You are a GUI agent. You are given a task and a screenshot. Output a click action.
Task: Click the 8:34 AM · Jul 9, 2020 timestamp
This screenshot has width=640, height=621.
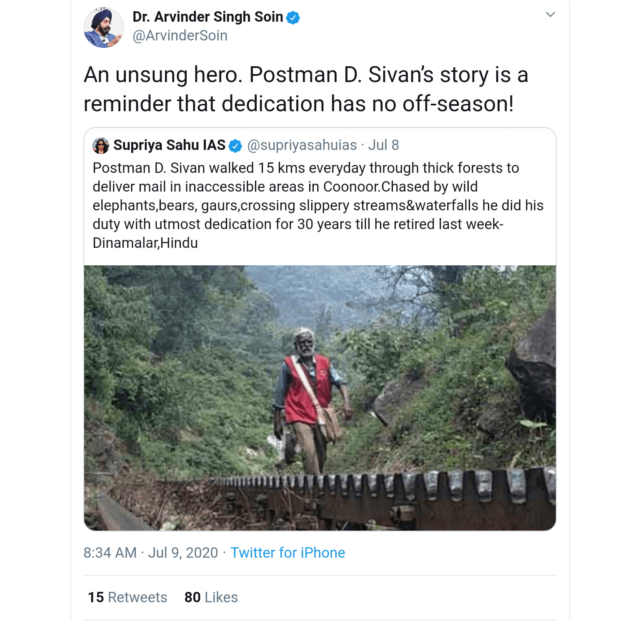click(x=151, y=552)
